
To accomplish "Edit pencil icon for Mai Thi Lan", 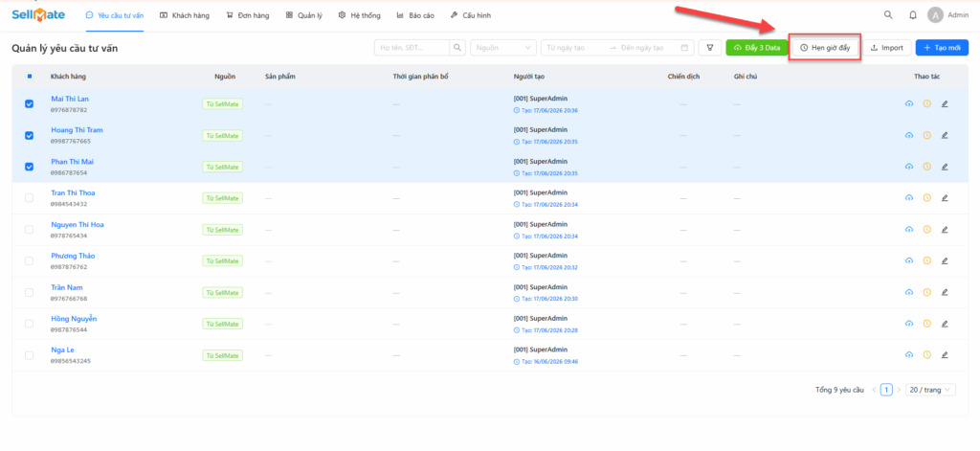I will tap(945, 103).
